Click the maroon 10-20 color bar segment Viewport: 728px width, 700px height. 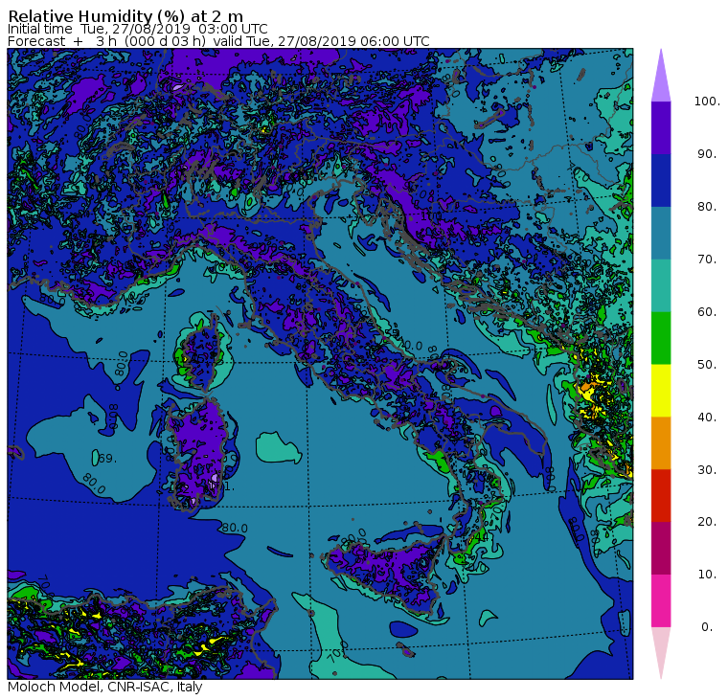pos(661,548)
